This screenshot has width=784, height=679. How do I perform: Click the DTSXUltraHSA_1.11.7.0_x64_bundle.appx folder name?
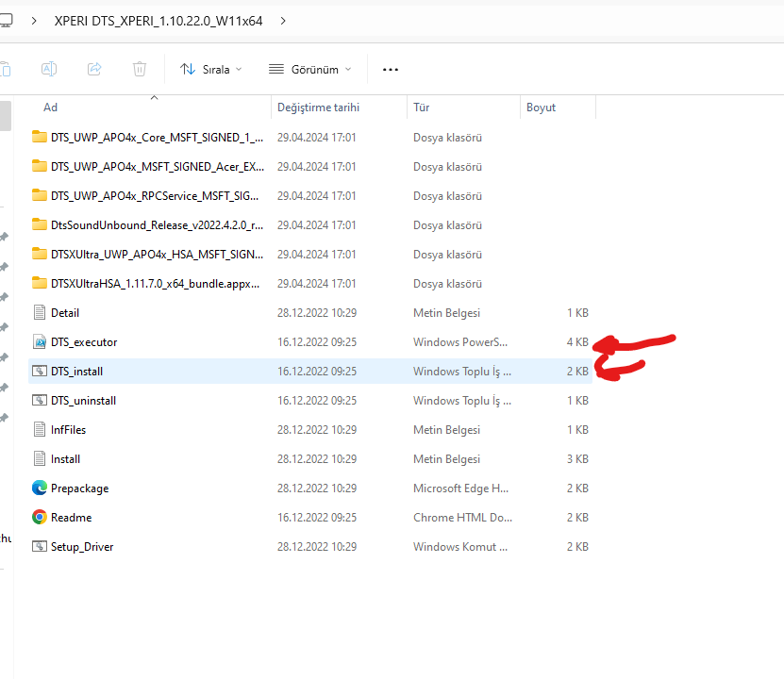155,284
